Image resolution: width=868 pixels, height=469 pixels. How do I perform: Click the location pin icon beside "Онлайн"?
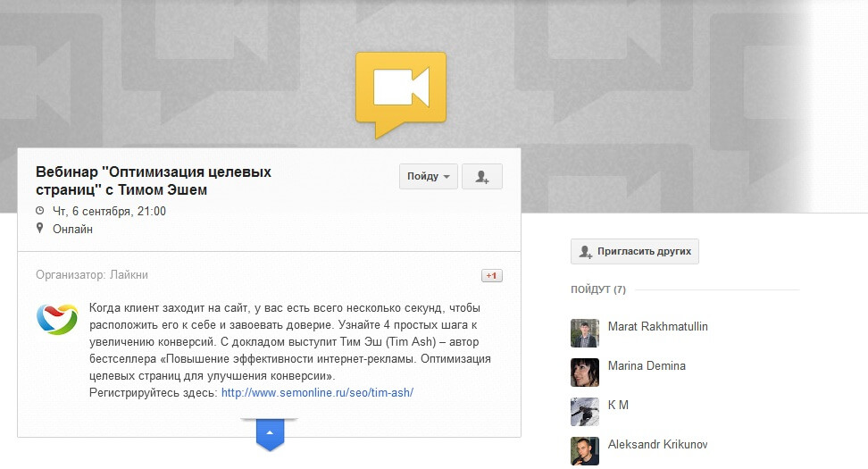[39, 229]
